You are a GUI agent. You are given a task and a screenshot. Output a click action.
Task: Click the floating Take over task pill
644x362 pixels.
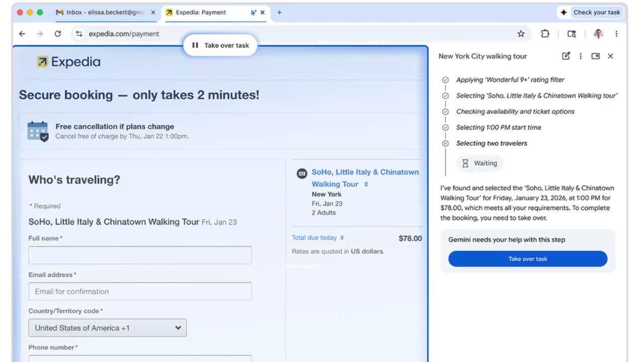pos(220,45)
